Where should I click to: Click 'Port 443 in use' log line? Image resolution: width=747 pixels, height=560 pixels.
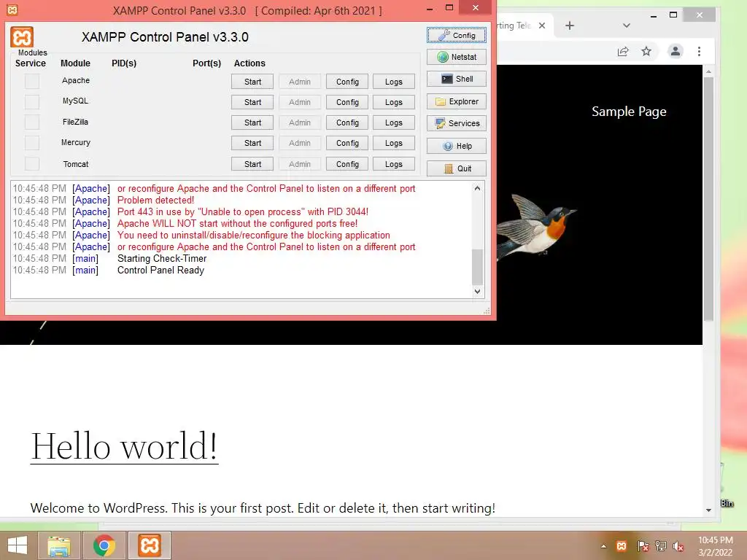pos(242,212)
